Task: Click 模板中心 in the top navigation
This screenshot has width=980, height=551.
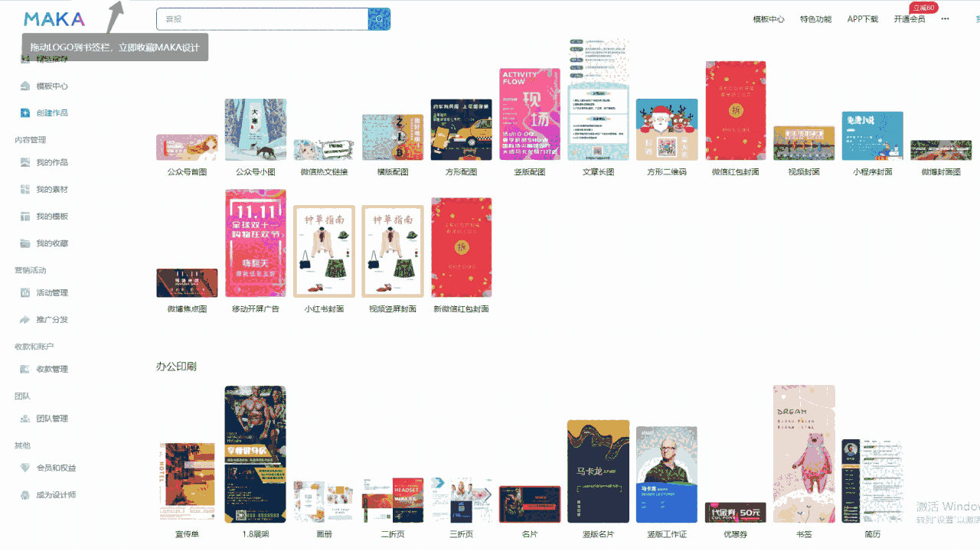Action: [769, 19]
